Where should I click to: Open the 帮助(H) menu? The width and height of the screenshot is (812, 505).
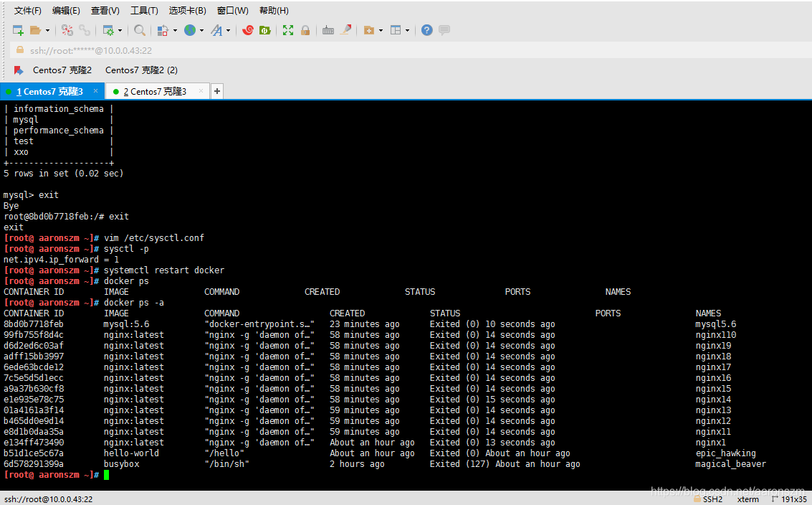tap(274, 10)
